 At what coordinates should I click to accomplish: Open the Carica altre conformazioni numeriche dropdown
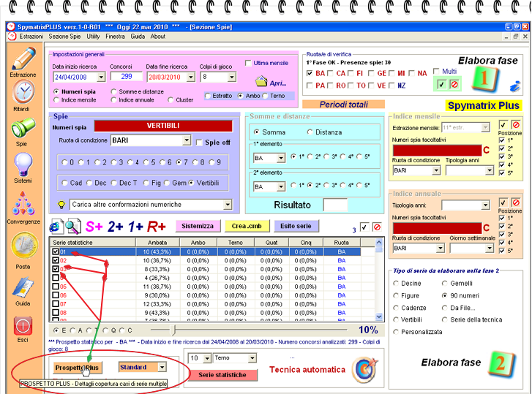tap(227, 205)
